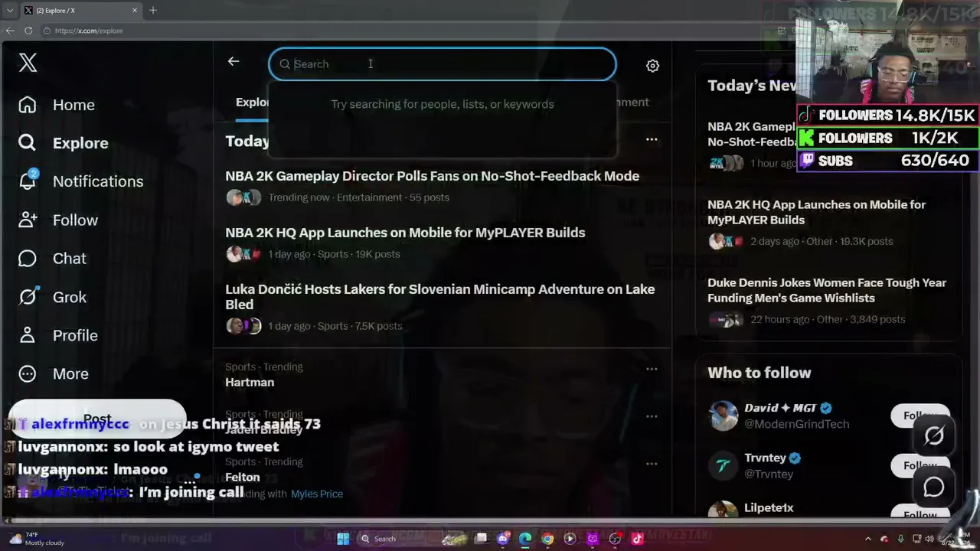The height and width of the screenshot is (551, 980).
Task: Show hidden system tray icons
Action: (867, 539)
